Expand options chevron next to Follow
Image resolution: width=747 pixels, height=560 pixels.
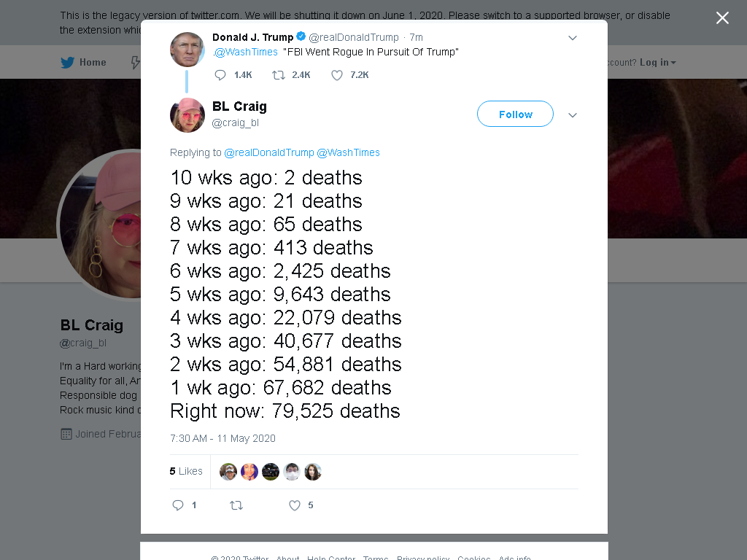point(573,114)
